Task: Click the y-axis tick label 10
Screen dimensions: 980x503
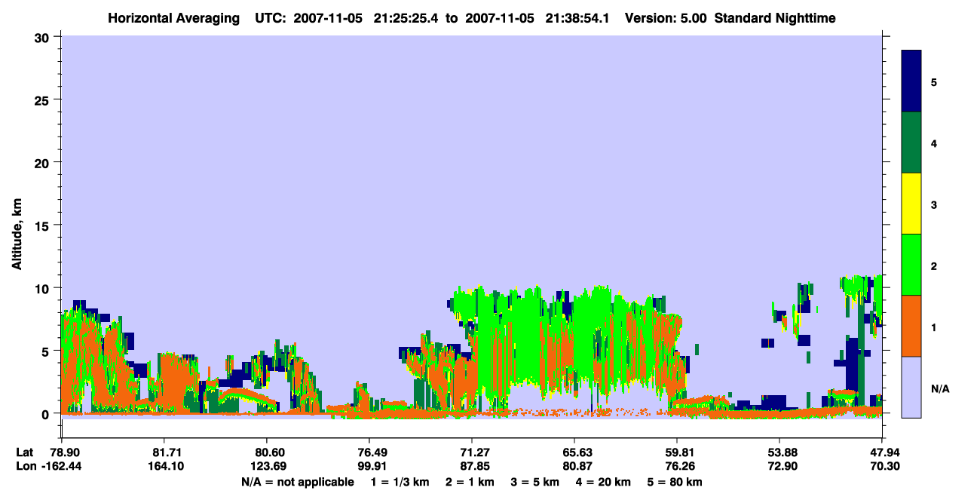Action: tap(44, 288)
